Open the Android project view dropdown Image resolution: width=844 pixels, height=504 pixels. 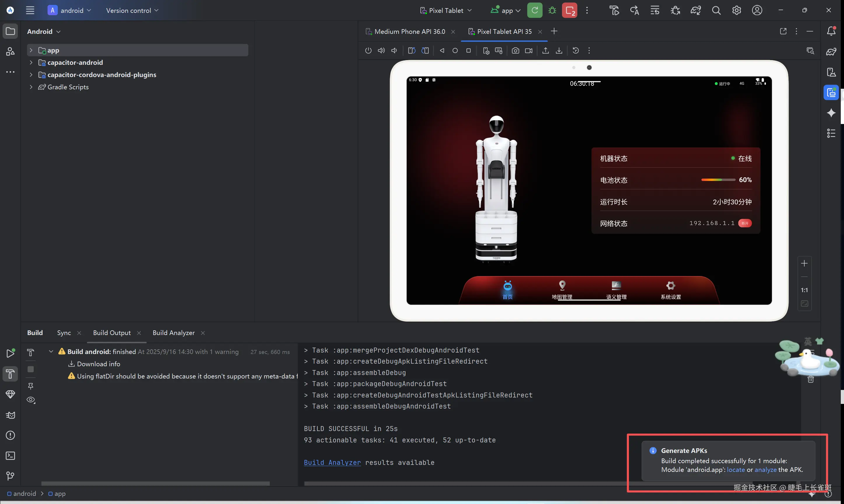43,32
